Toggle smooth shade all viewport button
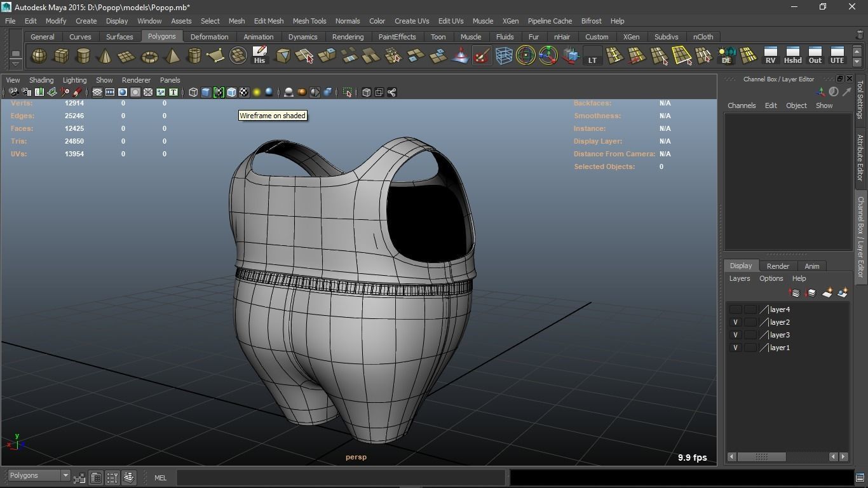This screenshot has width=868, height=488. coord(206,92)
